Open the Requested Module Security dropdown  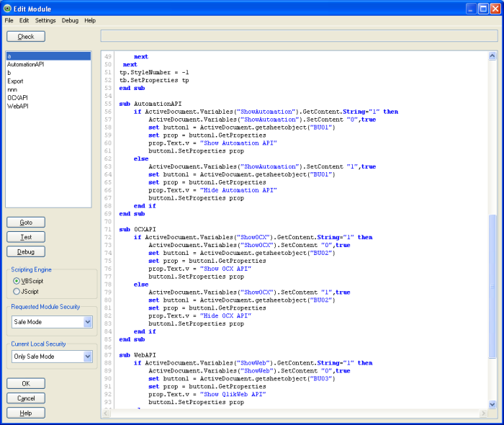tap(88, 322)
